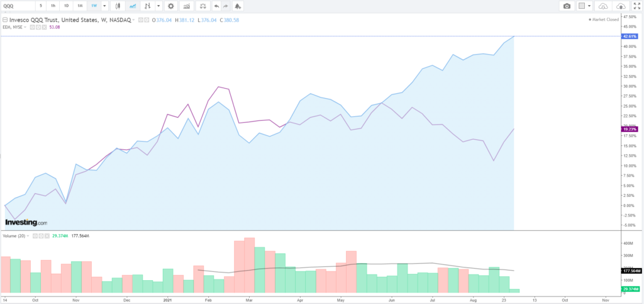Screen dimensions: 644x304
Task: Redo the chart action
Action: click(226, 6)
